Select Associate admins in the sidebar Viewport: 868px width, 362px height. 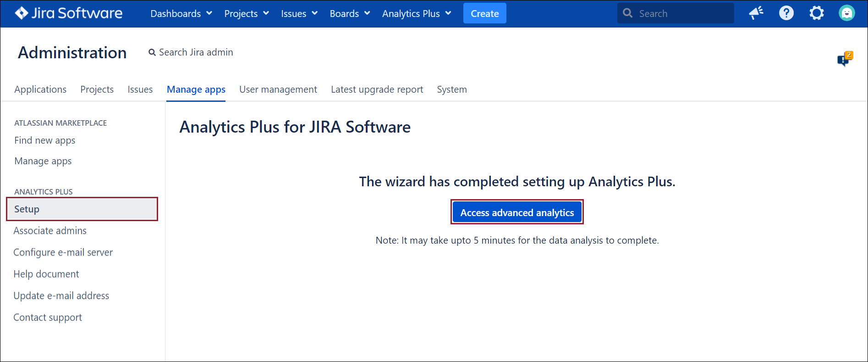(50, 231)
